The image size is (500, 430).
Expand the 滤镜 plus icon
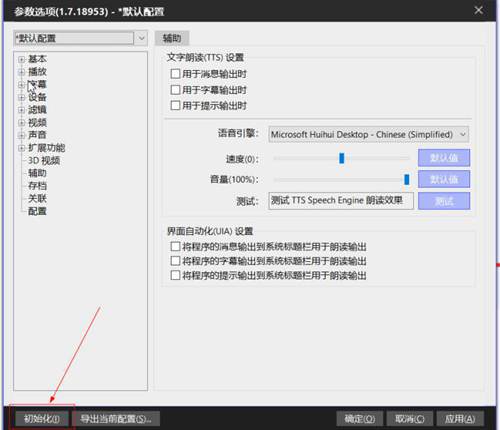[x=22, y=110]
